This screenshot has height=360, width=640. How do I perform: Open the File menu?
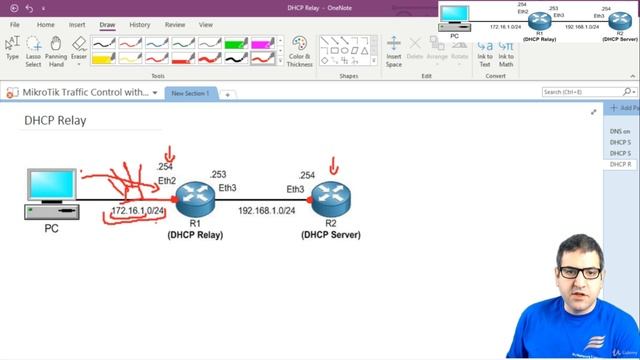coord(15,24)
